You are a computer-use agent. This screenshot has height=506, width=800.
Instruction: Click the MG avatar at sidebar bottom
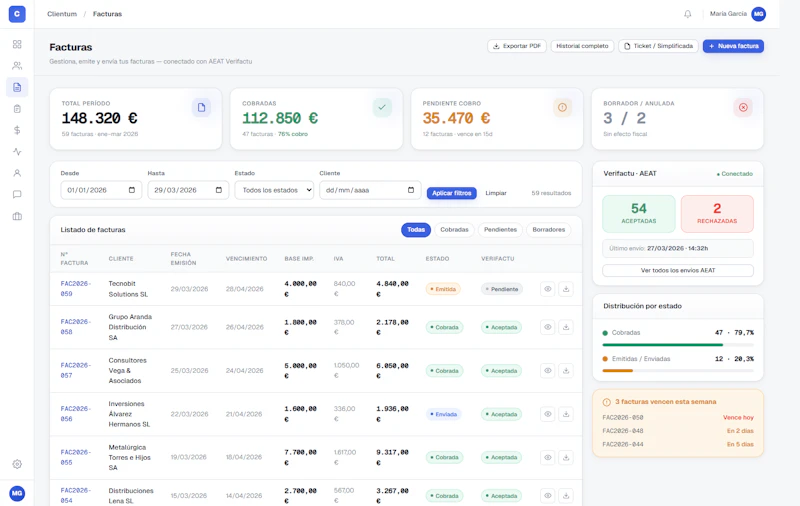[17, 493]
